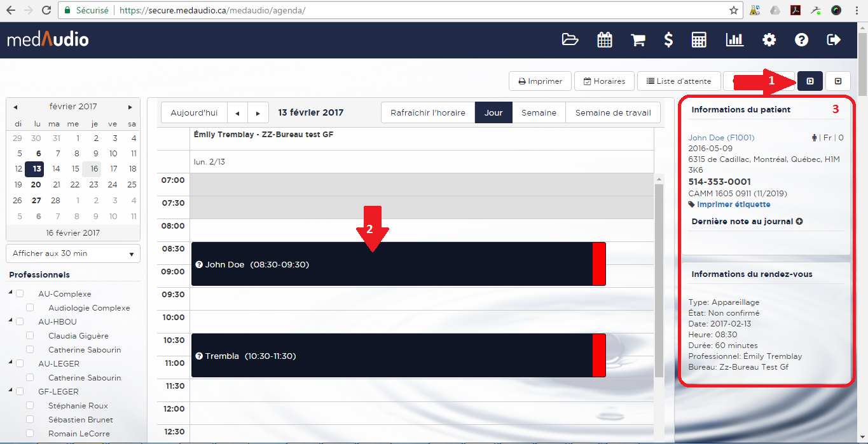This screenshot has height=444, width=868.
Task: Click the red status bar on John Doe appointment
Action: click(598, 264)
